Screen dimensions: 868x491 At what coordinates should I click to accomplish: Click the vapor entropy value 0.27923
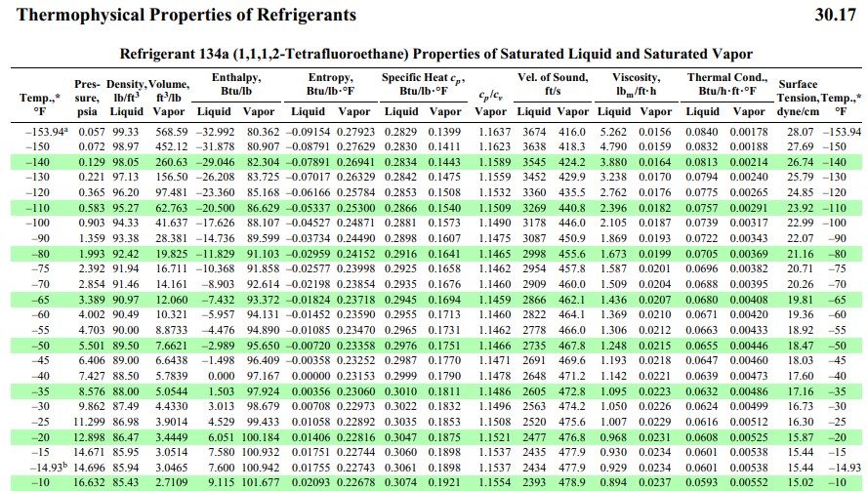coord(356,132)
